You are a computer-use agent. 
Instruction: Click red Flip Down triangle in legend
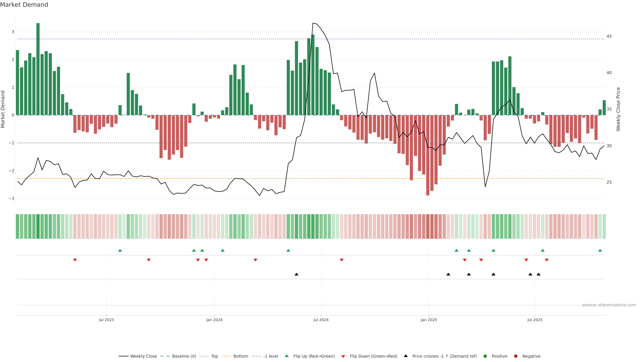[x=343, y=356]
